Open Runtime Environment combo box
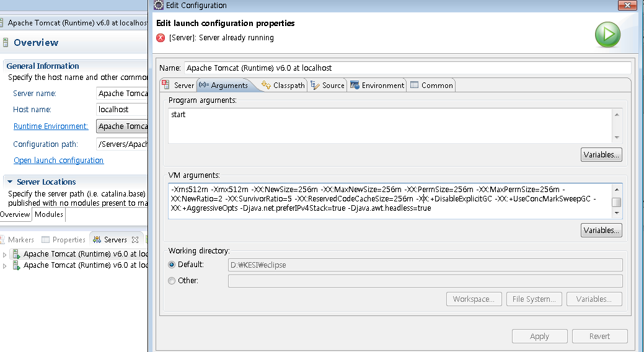The image size is (644, 352). click(122, 126)
